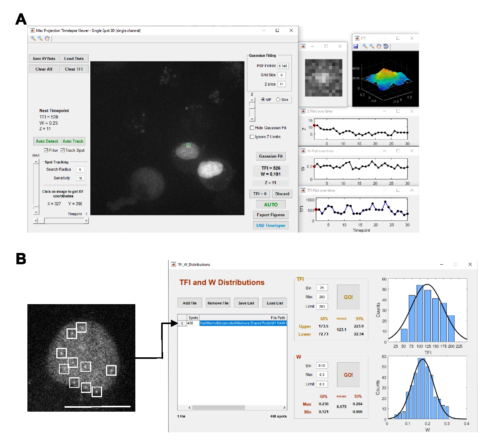Enable Ignore Z Limits checkbox
This screenshot has width=494, height=448.
[x=252, y=137]
